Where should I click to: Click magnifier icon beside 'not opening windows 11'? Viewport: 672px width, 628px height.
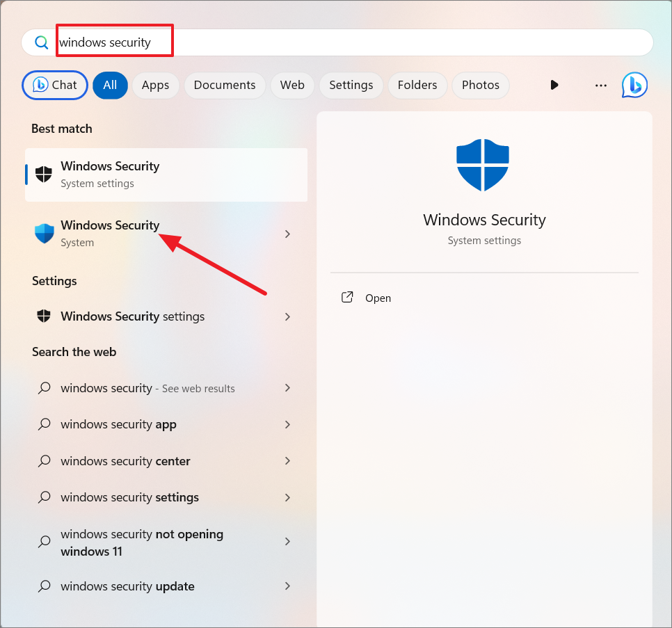coord(44,542)
